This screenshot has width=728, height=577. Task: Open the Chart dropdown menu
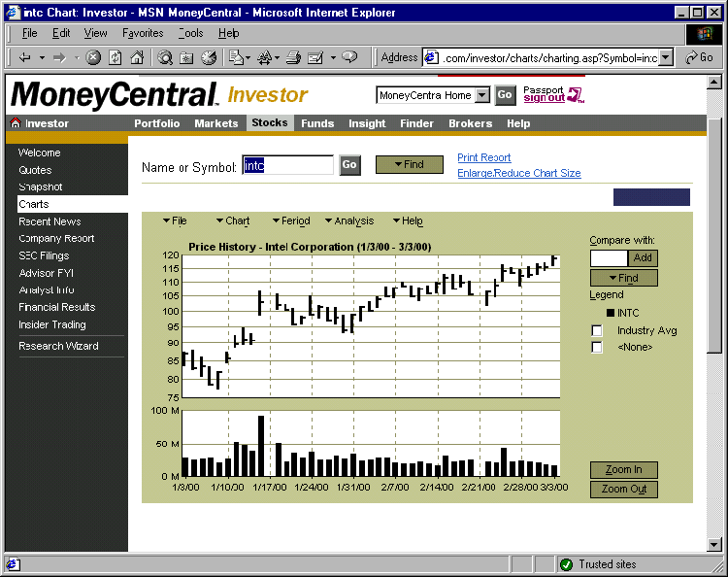click(x=233, y=221)
